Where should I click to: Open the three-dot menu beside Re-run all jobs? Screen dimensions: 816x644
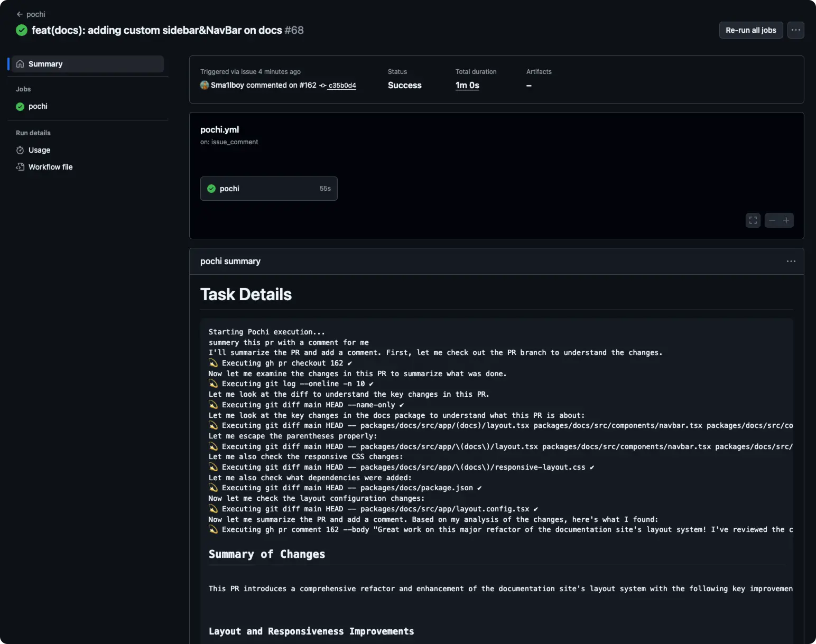click(x=795, y=30)
